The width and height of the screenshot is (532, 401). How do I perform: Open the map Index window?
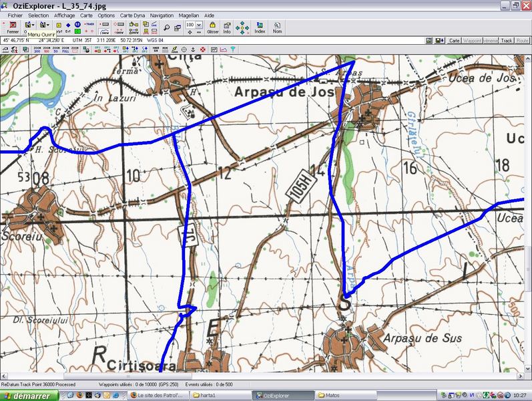pyautogui.click(x=260, y=27)
